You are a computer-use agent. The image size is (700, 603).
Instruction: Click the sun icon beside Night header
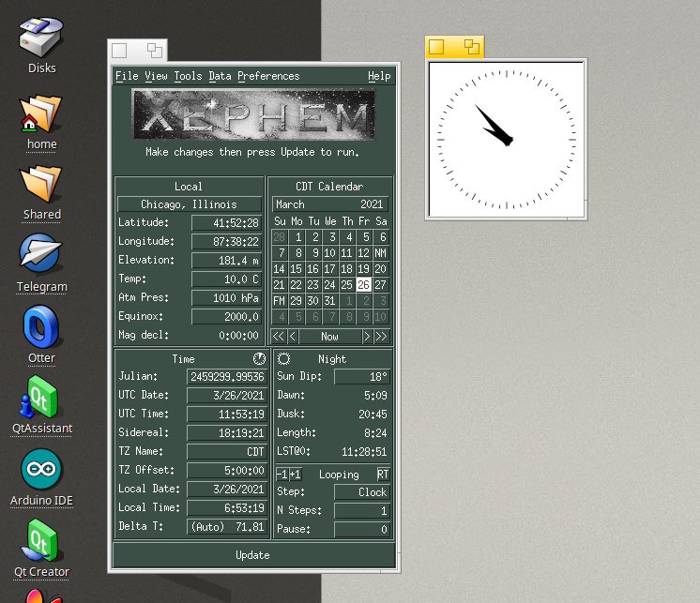[283, 358]
